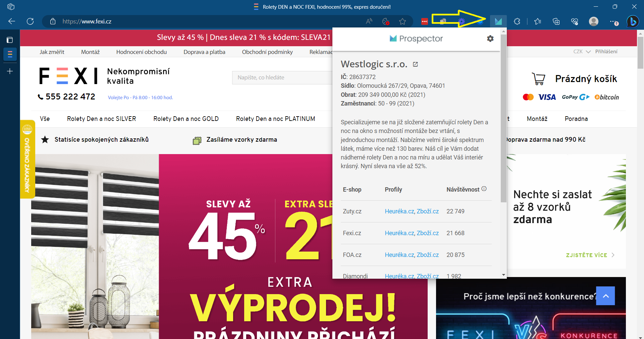Open Obchodní podmínky page
The width and height of the screenshot is (644, 339).
coord(267,52)
